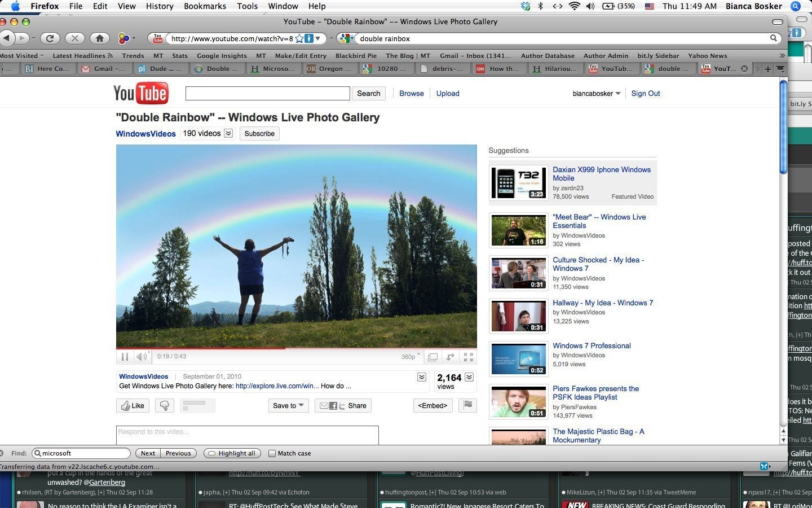Click the Bluetooth menu bar icon
Image resolution: width=812 pixels, height=508 pixels.
pyautogui.click(x=540, y=6)
